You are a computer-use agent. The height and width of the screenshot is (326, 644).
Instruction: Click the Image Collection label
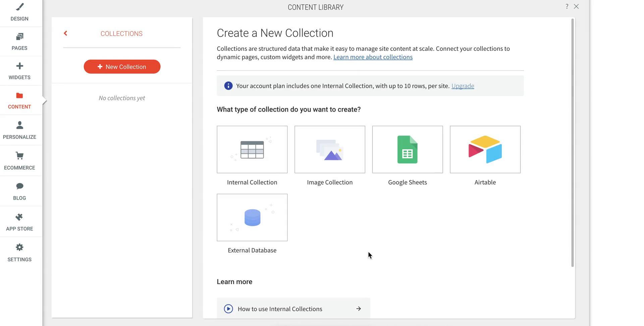pos(330,182)
